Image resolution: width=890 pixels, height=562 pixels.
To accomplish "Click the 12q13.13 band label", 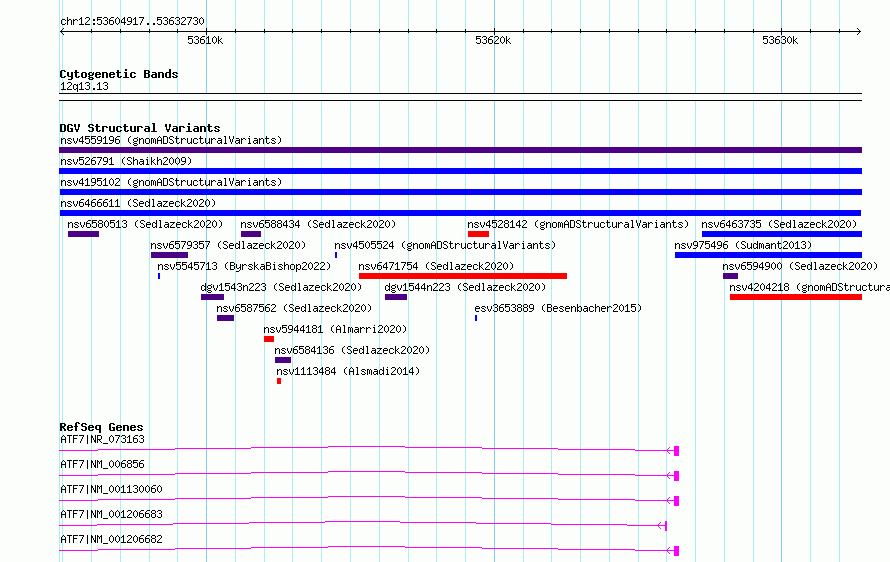I will point(84,86).
